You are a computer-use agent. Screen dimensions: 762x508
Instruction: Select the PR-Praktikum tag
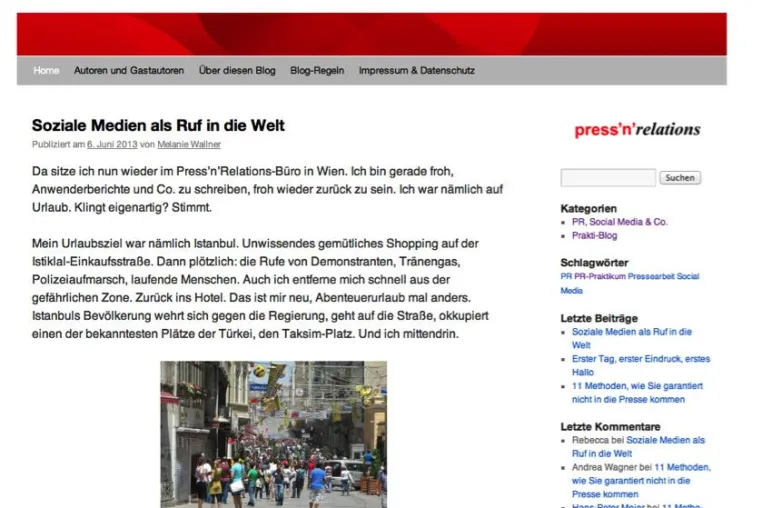(600, 276)
